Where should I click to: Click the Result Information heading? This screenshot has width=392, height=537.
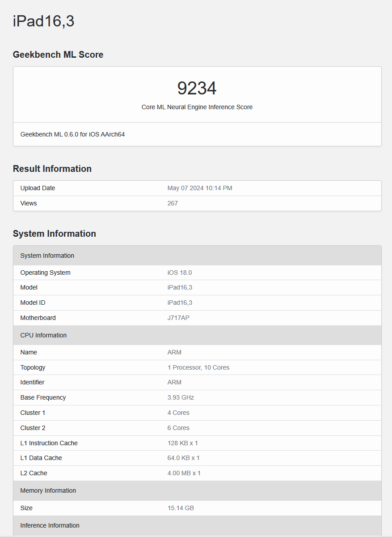[x=52, y=169]
